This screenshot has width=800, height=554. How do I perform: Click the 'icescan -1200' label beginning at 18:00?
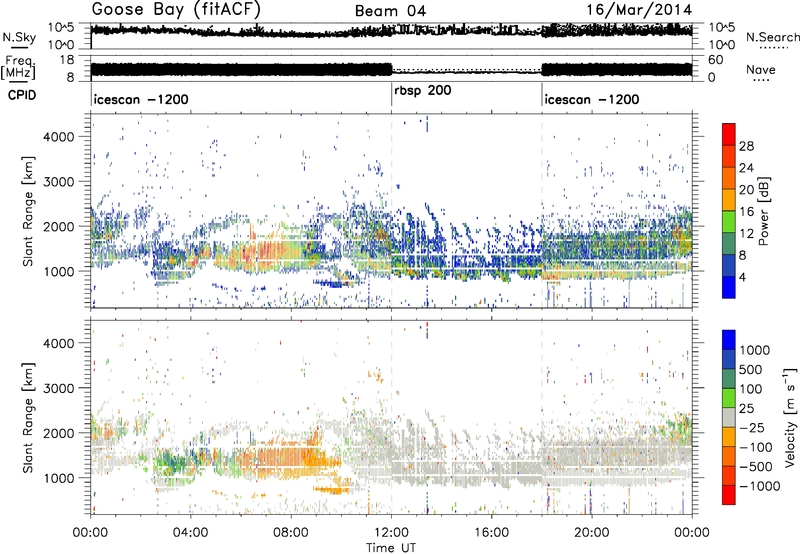(592, 99)
